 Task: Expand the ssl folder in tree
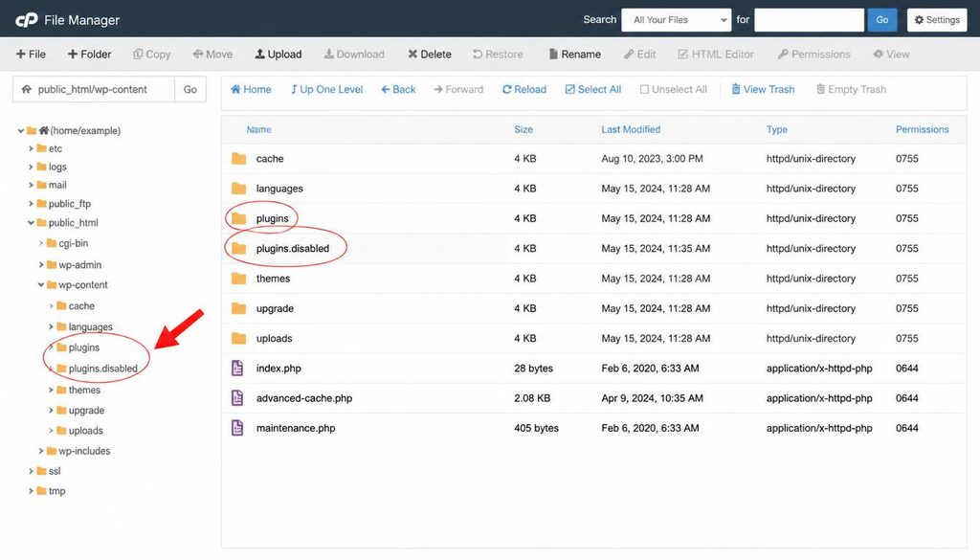click(31, 471)
